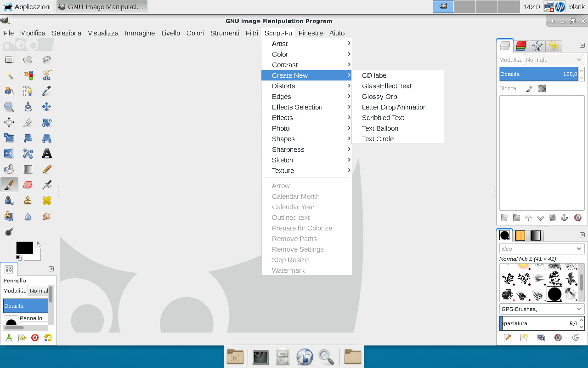Open the Modalità Normale dropdown in layers panel
The width and height of the screenshot is (588, 368).
pyautogui.click(x=554, y=60)
